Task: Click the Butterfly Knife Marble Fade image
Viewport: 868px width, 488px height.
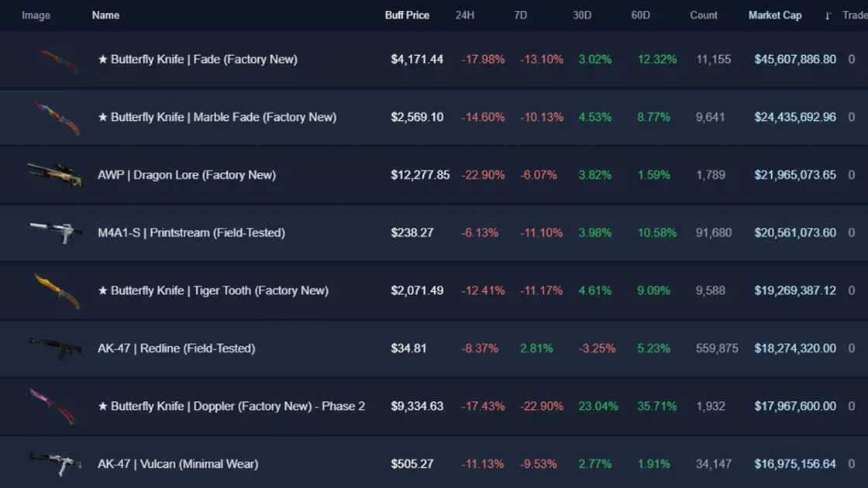Action: 57,118
